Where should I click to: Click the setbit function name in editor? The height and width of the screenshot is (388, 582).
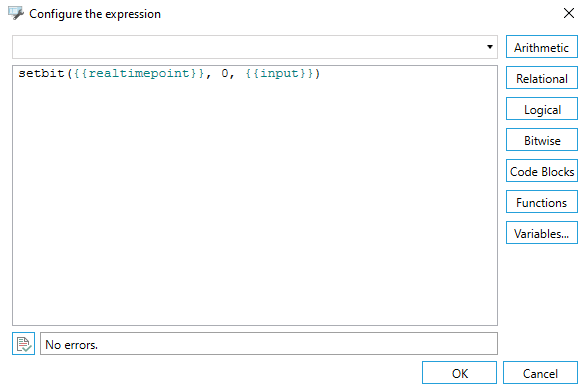click(x=41, y=73)
